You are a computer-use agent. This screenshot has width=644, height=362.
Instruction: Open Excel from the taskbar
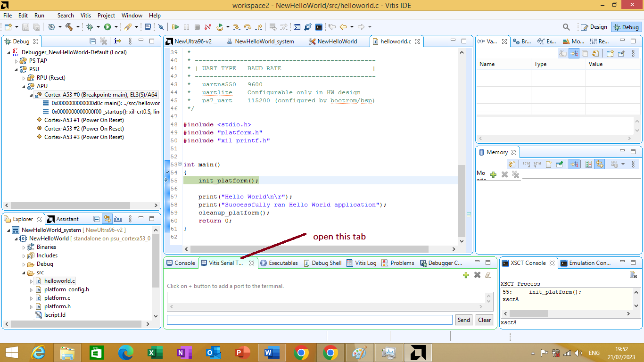pos(155,353)
